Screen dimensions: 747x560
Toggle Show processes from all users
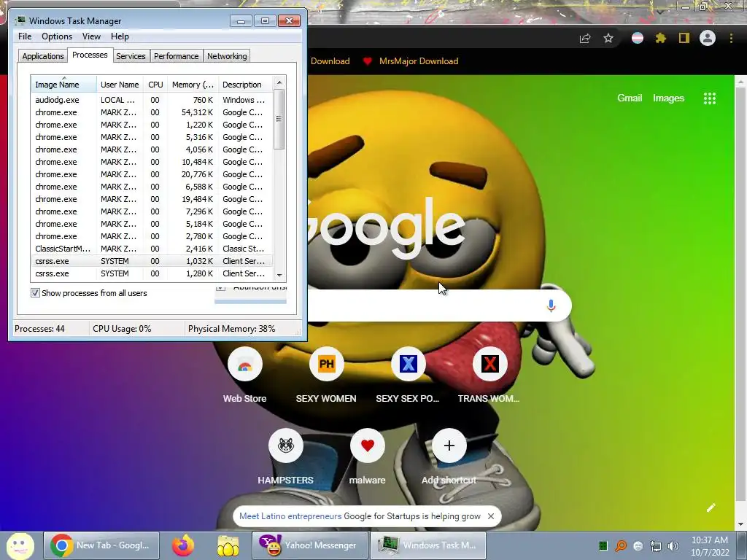coord(35,293)
